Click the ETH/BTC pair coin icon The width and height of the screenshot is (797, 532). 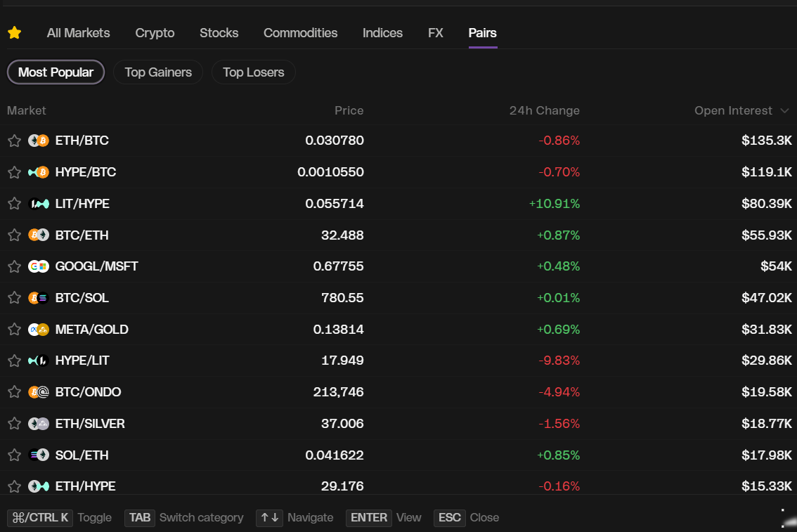click(x=39, y=141)
